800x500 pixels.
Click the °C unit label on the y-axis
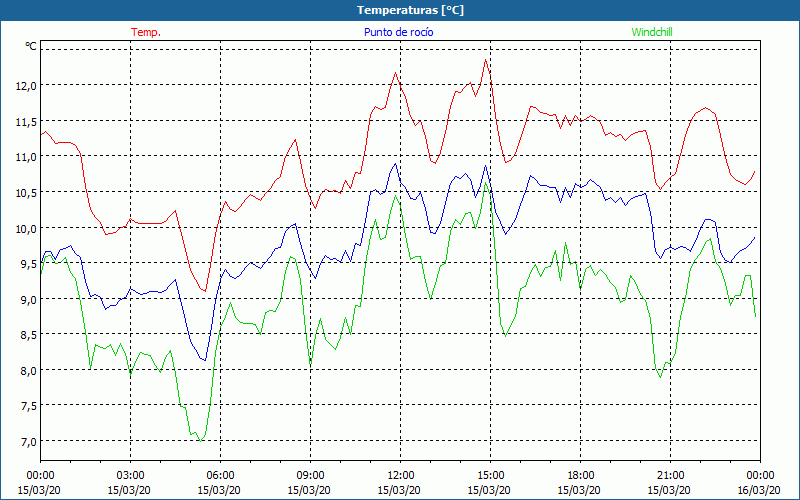pos(31,46)
